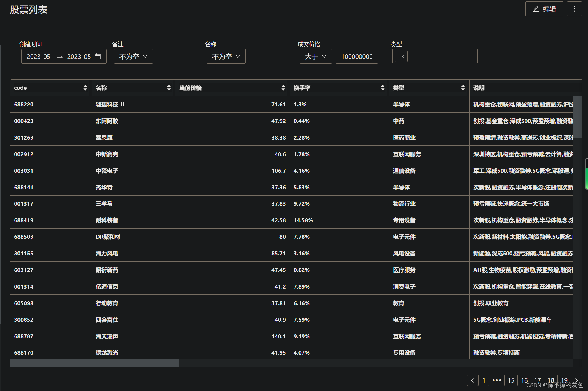This screenshot has height=391, width=588.
Task: Jump to page 15 in pagination
Action: (x=511, y=380)
